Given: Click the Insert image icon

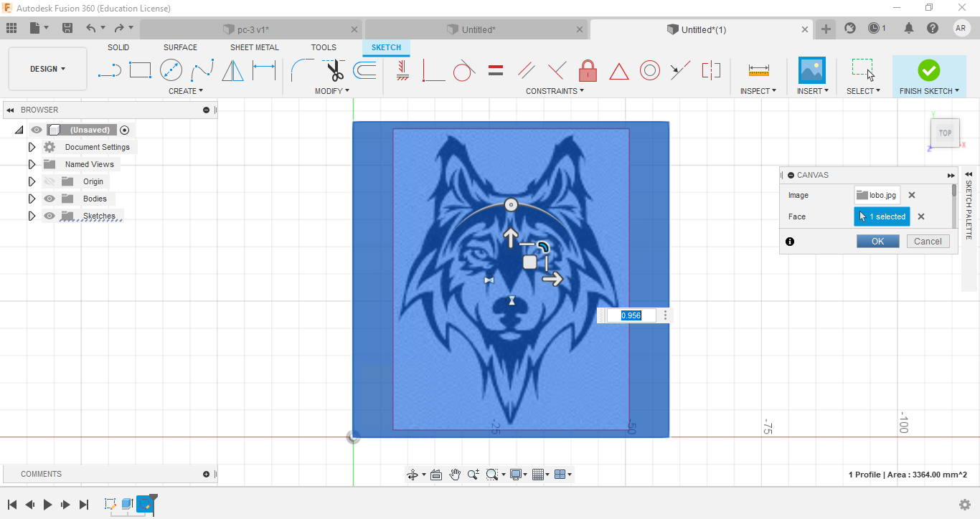Looking at the screenshot, I should [811, 70].
